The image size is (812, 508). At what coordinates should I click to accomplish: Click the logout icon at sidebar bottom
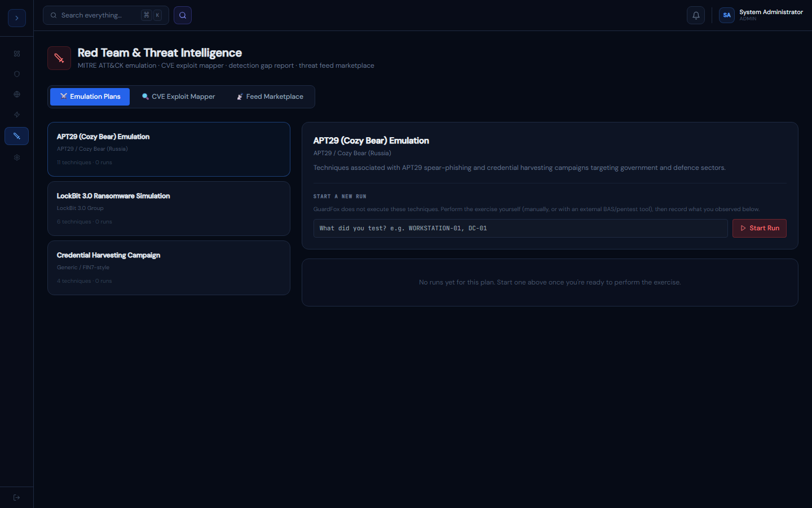17,497
